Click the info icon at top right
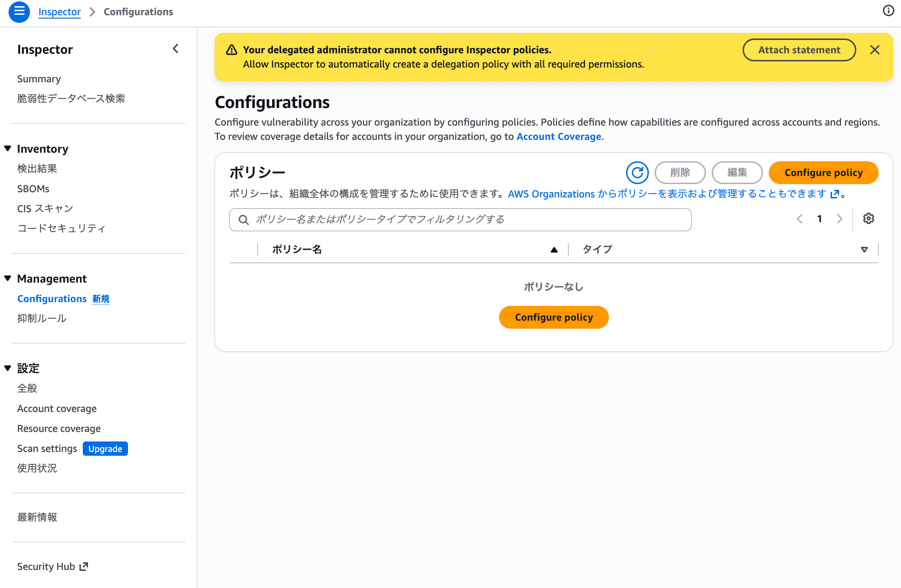The width and height of the screenshot is (901, 588). coord(888,10)
